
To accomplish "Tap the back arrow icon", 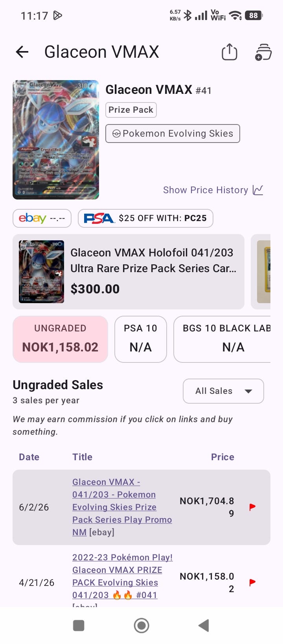I will click(x=22, y=52).
